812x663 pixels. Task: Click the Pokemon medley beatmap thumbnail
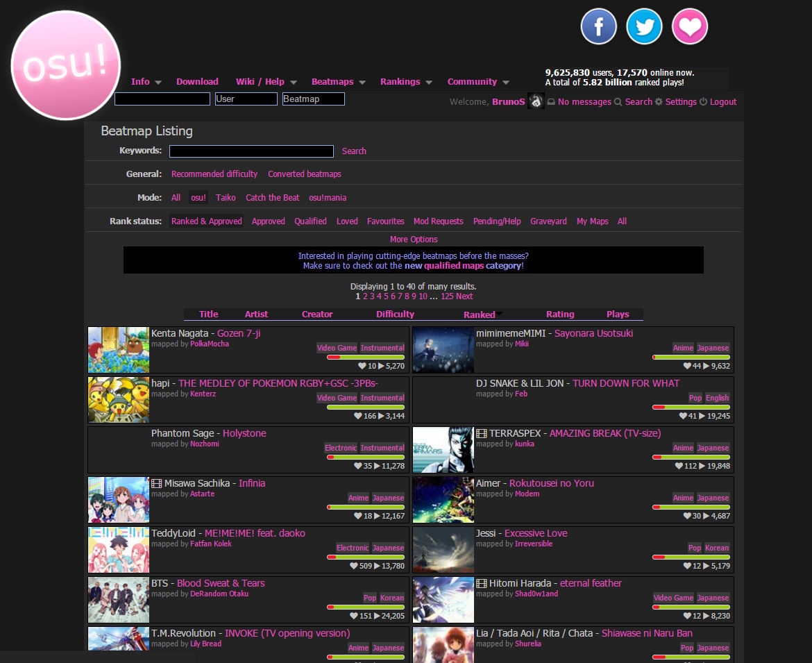118,399
